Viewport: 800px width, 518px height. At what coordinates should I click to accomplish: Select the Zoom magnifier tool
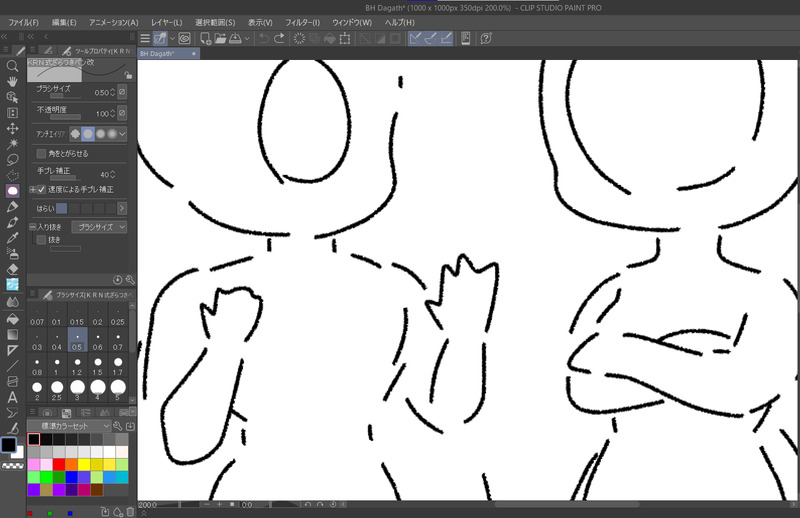pyautogui.click(x=12, y=66)
